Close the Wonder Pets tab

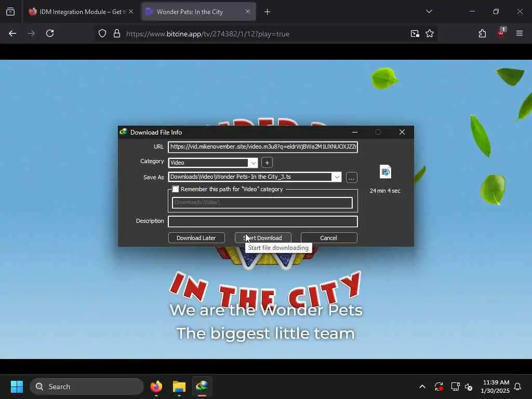(x=248, y=11)
